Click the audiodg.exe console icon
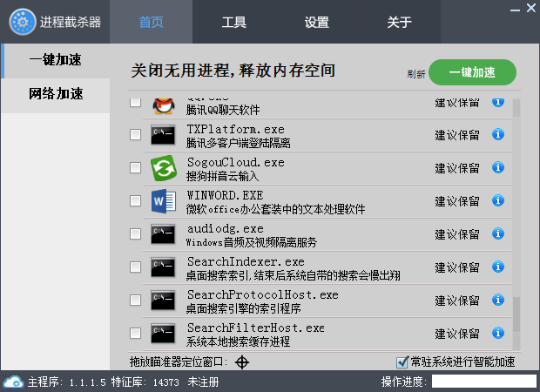 click(163, 233)
